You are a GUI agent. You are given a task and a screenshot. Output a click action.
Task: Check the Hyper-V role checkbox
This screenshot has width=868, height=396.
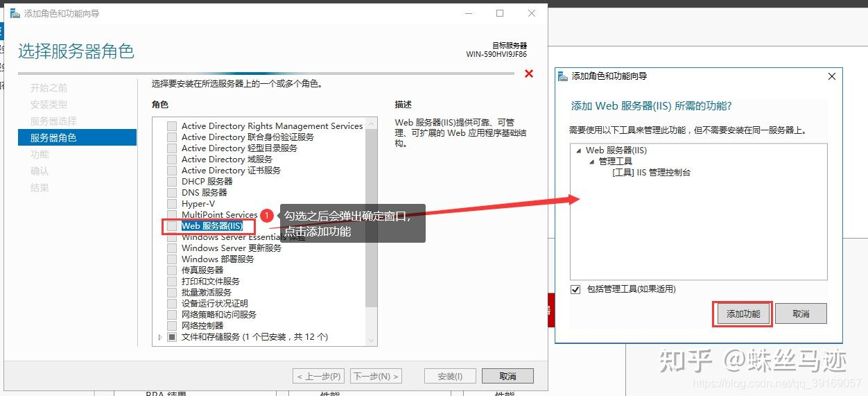(x=172, y=204)
